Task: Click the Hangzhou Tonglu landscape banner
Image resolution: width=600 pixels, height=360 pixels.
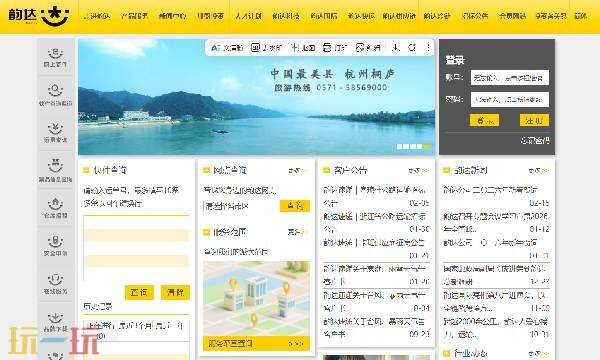Action: (x=256, y=97)
